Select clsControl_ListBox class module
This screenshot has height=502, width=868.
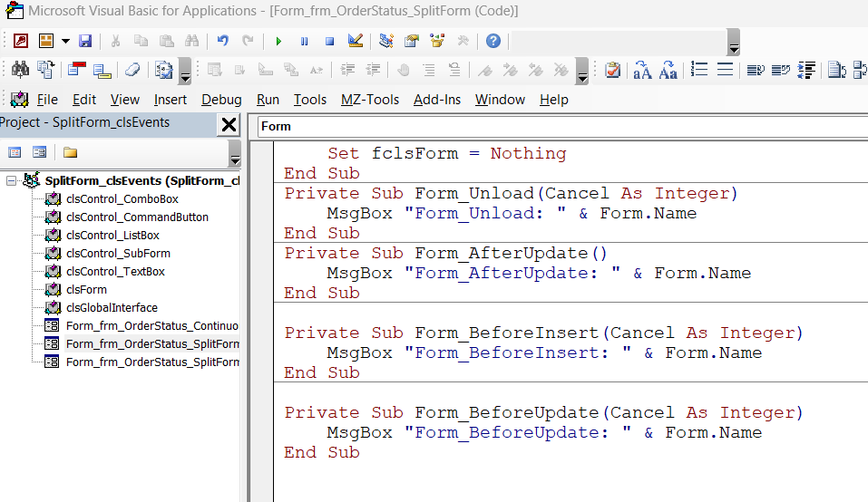coord(112,236)
